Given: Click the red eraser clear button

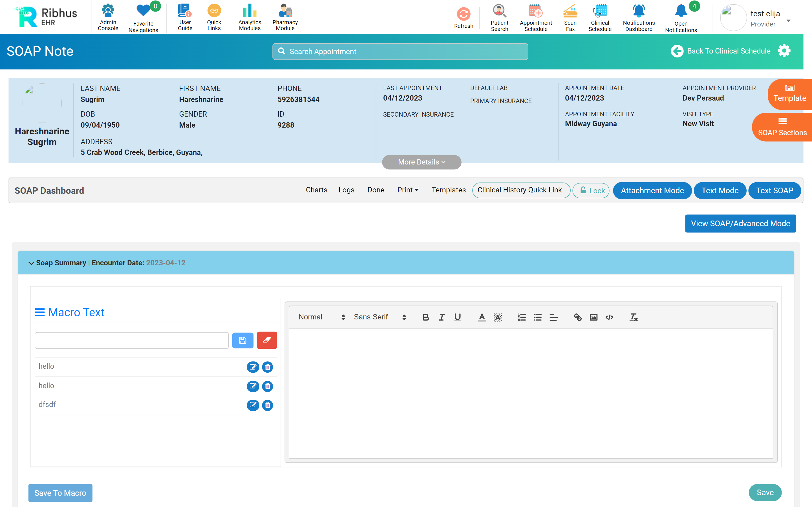Looking at the screenshot, I should pos(267,340).
